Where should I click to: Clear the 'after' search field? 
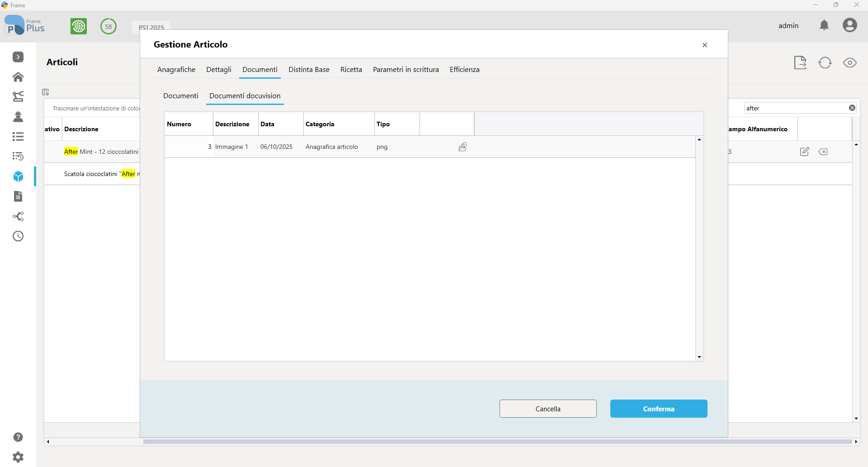(x=852, y=108)
